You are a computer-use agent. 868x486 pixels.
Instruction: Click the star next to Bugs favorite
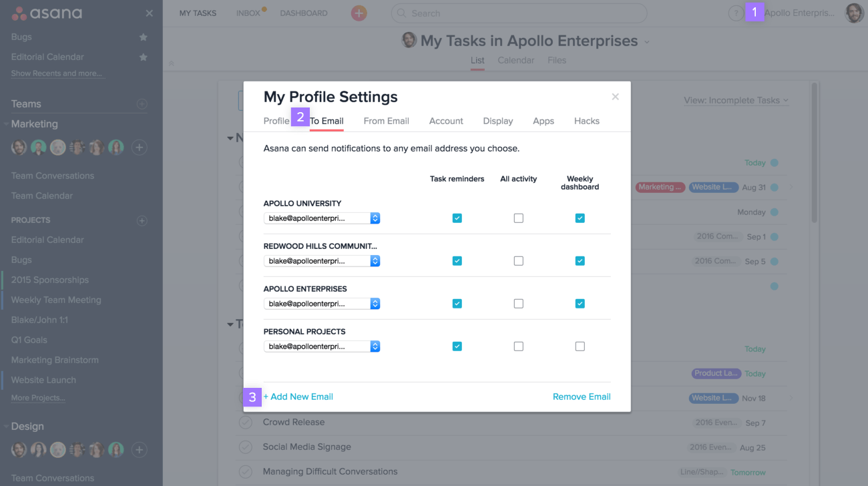click(143, 37)
